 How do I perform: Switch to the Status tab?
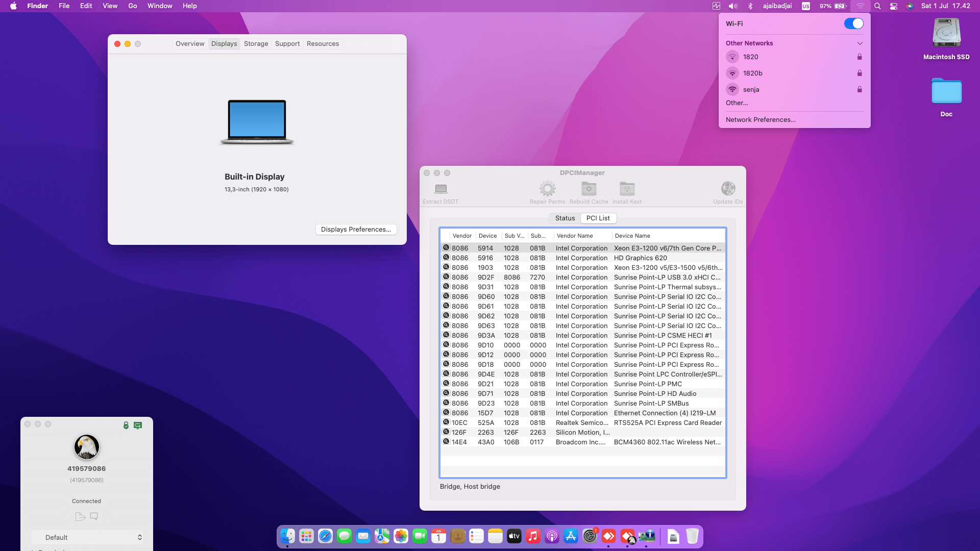[565, 218]
